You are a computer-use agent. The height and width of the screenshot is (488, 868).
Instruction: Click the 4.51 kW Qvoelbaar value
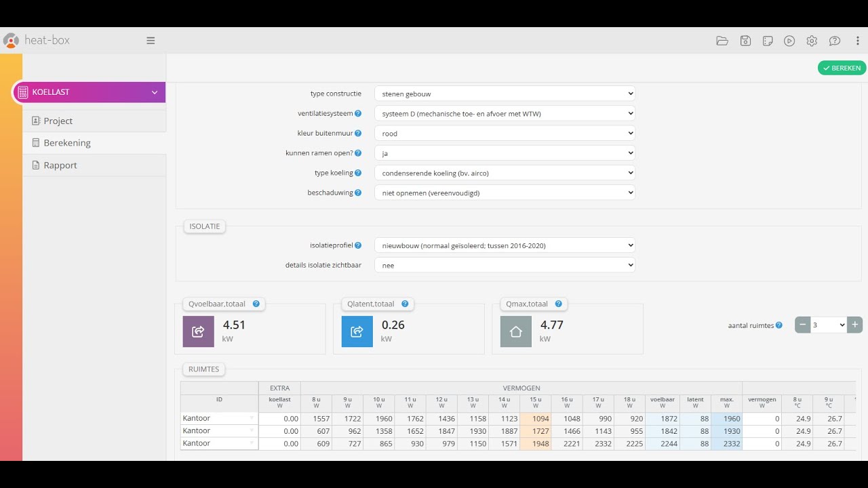click(235, 325)
